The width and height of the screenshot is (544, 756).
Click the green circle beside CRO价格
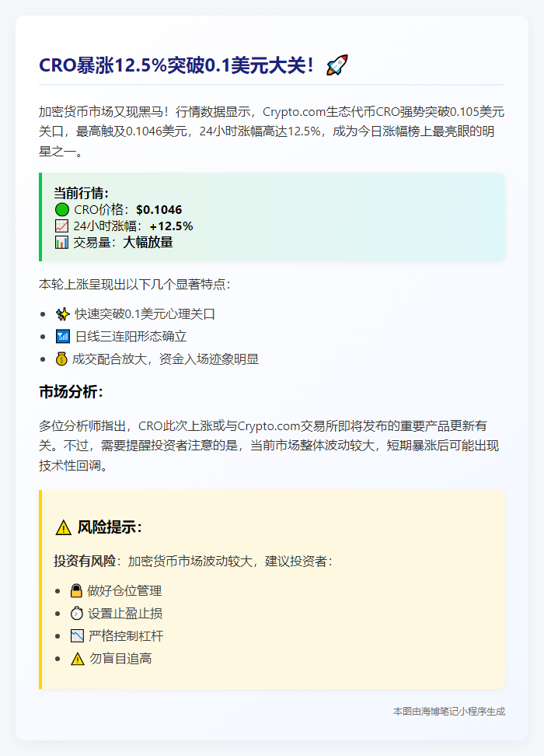pyautogui.click(x=61, y=210)
